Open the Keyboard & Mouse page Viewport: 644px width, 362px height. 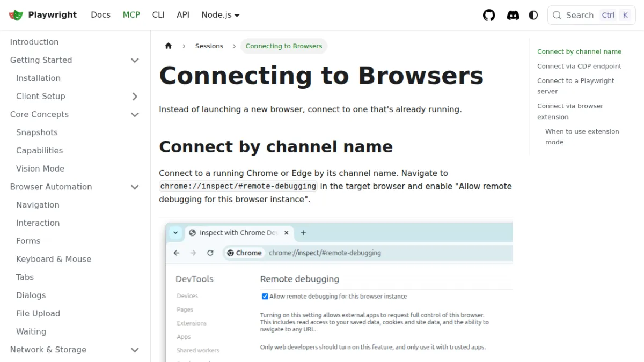click(x=54, y=259)
